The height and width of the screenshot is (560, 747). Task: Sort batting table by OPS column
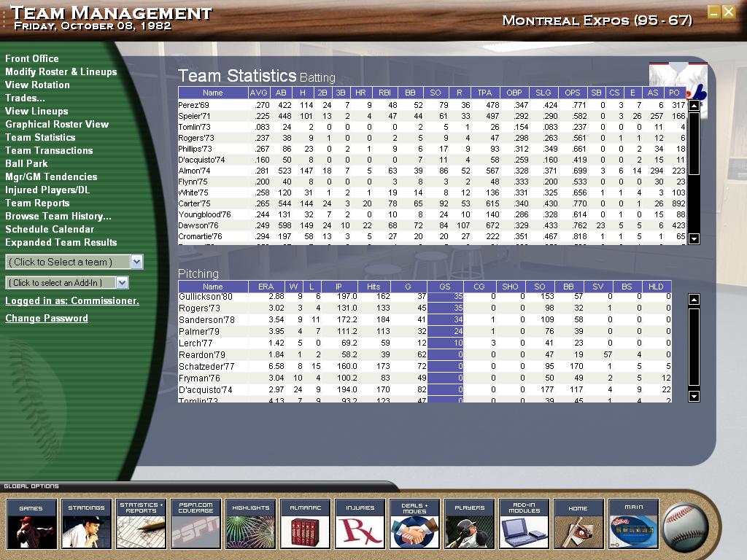(573, 93)
